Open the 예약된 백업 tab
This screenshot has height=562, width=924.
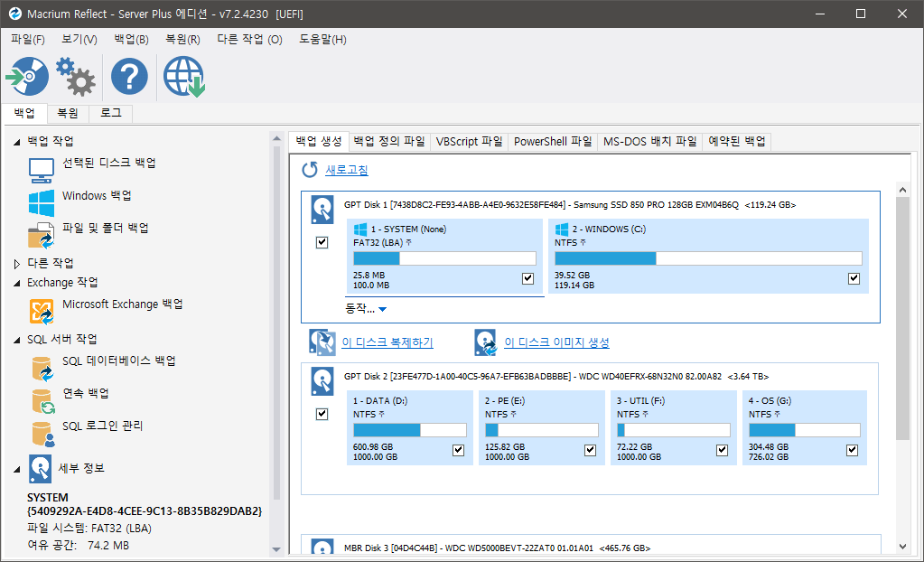pos(737,142)
